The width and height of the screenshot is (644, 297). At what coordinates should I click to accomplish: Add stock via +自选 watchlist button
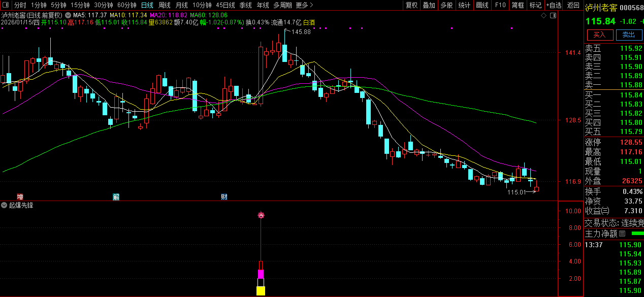point(554,5)
